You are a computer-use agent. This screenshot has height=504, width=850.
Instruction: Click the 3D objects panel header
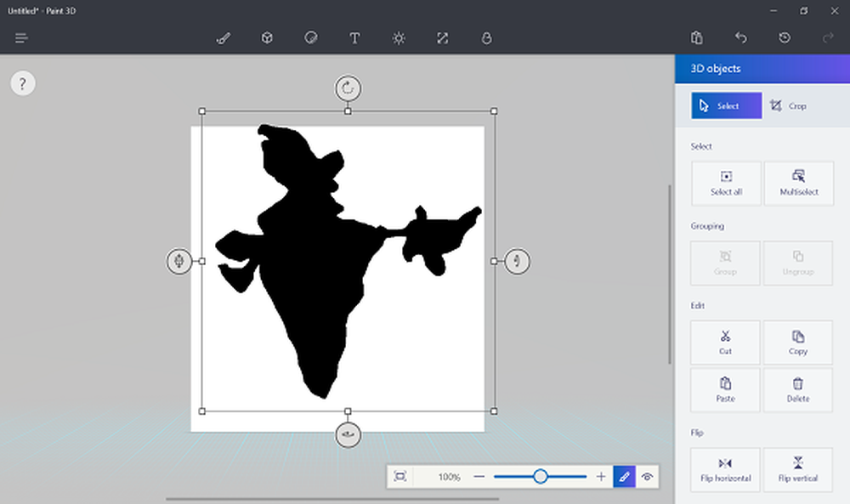[x=762, y=69]
